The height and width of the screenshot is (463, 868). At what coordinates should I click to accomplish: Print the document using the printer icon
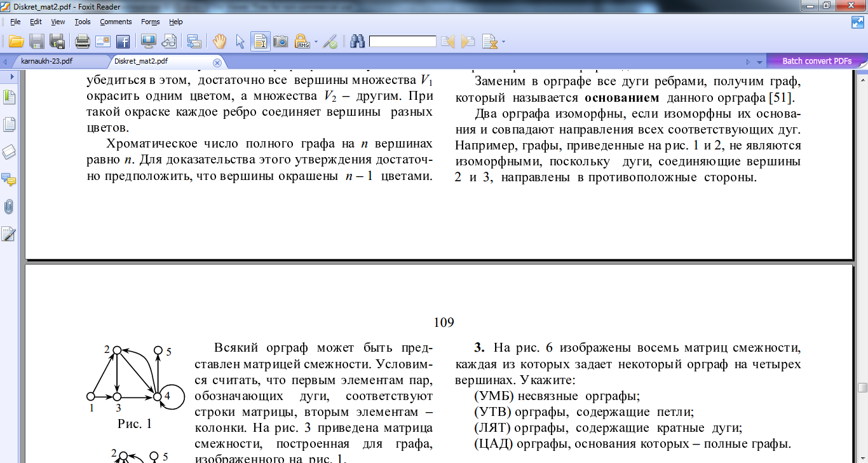[83, 42]
